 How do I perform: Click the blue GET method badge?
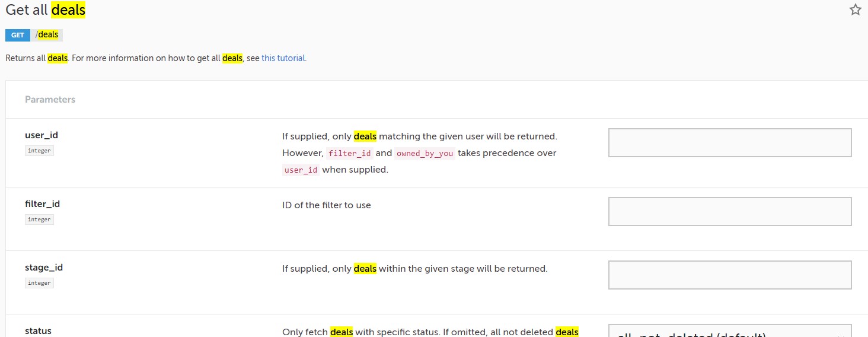click(18, 35)
